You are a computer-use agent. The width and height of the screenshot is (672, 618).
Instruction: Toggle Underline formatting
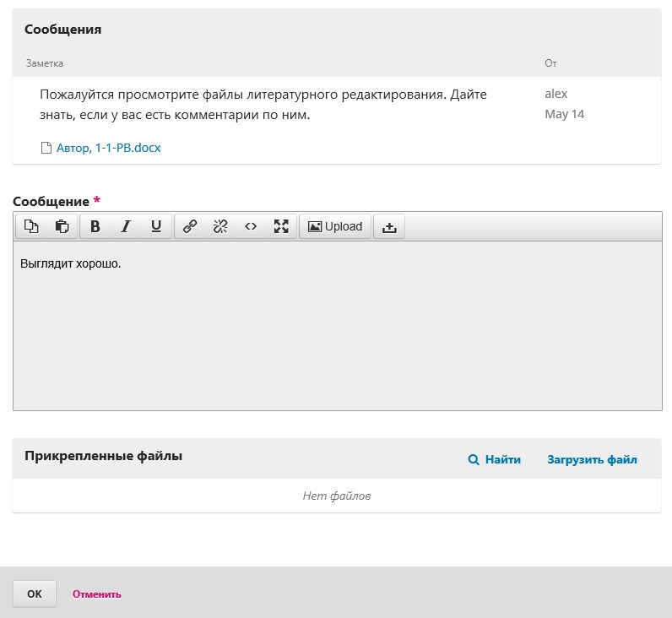(x=156, y=226)
